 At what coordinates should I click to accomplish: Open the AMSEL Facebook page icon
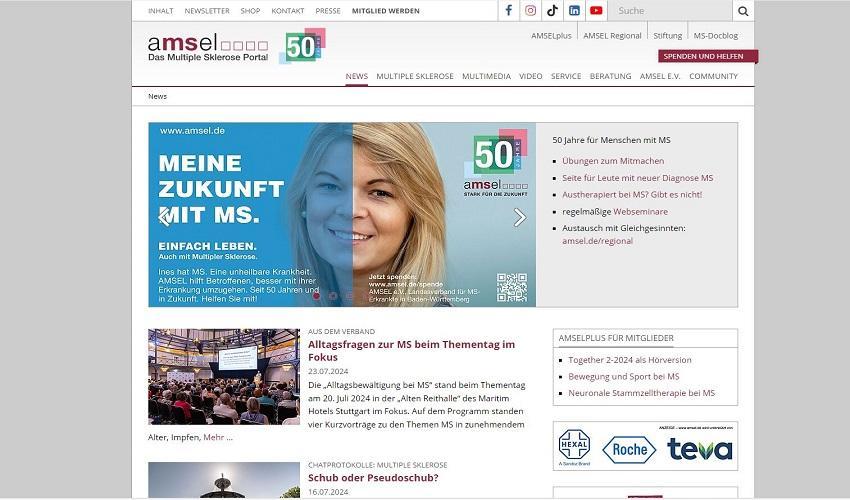pyautogui.click(x=508, y=10)
